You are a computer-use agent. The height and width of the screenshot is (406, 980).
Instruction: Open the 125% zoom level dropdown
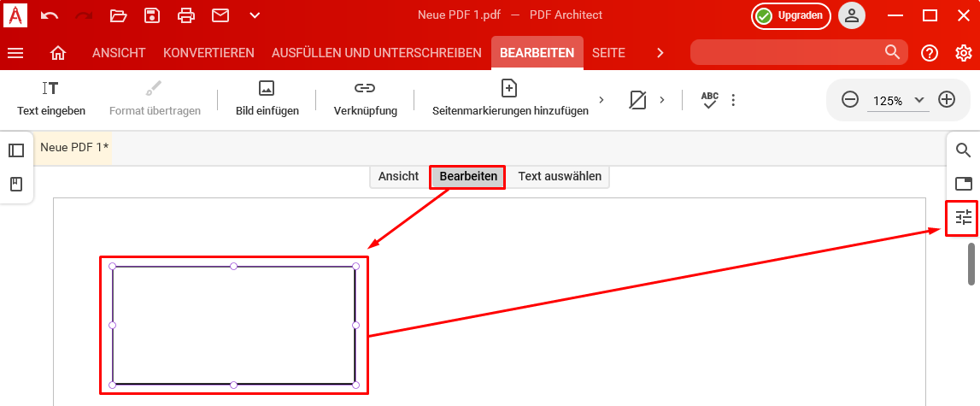point(898,100)
